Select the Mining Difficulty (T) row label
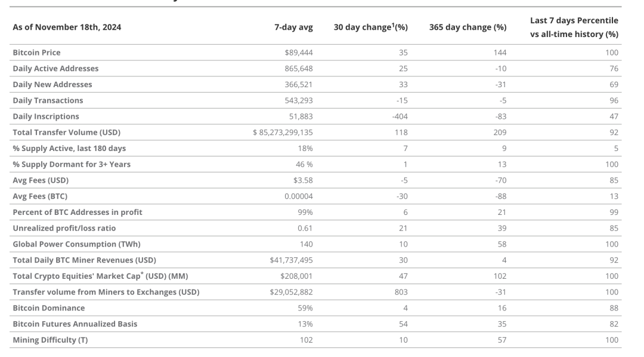644x357 pixels. click(50, 340)
